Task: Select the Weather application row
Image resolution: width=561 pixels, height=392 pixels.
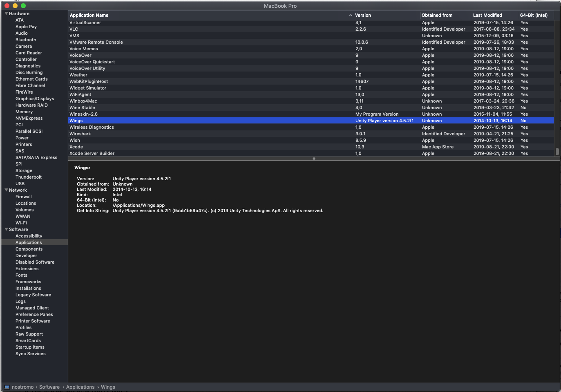Action: click(311, 75)
